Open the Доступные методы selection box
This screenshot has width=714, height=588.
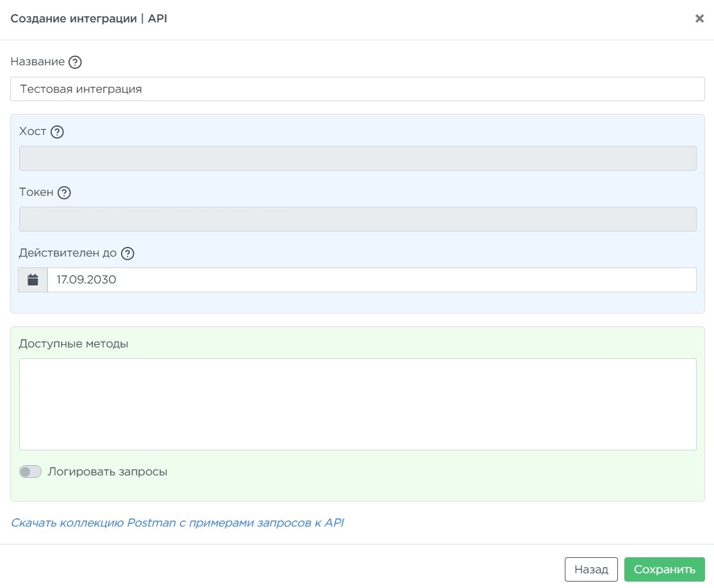coord(357,404)
